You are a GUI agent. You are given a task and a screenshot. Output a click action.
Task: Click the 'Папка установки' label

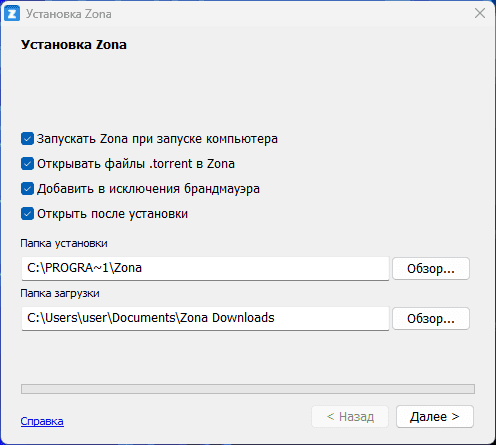64,243
